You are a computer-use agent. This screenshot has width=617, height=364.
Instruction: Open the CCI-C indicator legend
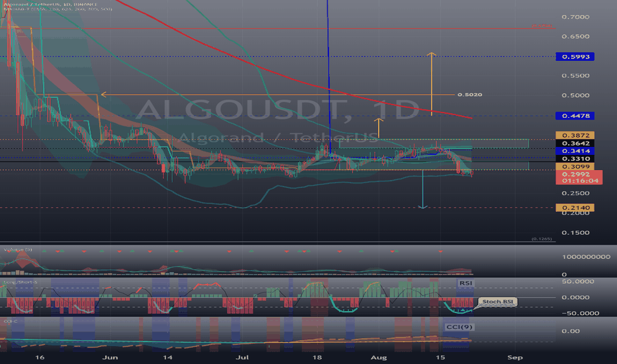point(10,322)
